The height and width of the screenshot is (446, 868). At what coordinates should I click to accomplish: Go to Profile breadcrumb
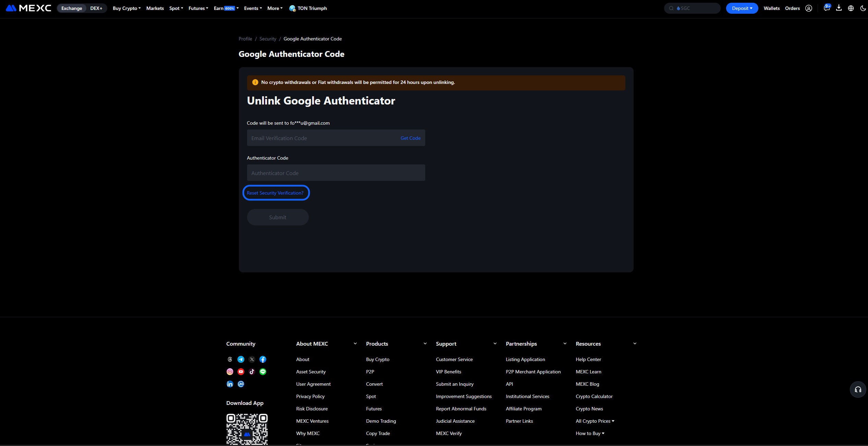245,39
